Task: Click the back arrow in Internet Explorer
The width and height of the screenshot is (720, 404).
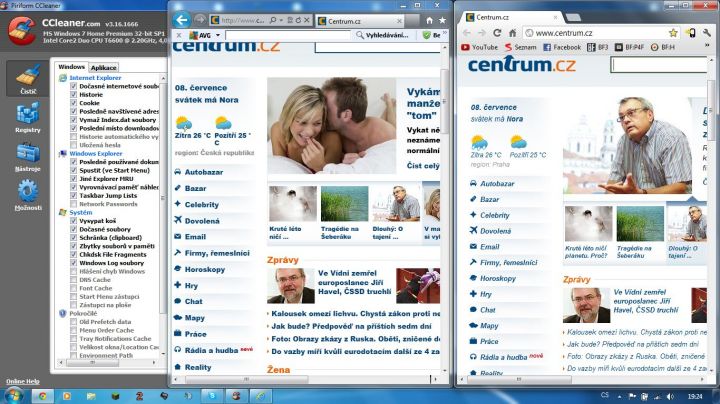Action: [182, 20]
